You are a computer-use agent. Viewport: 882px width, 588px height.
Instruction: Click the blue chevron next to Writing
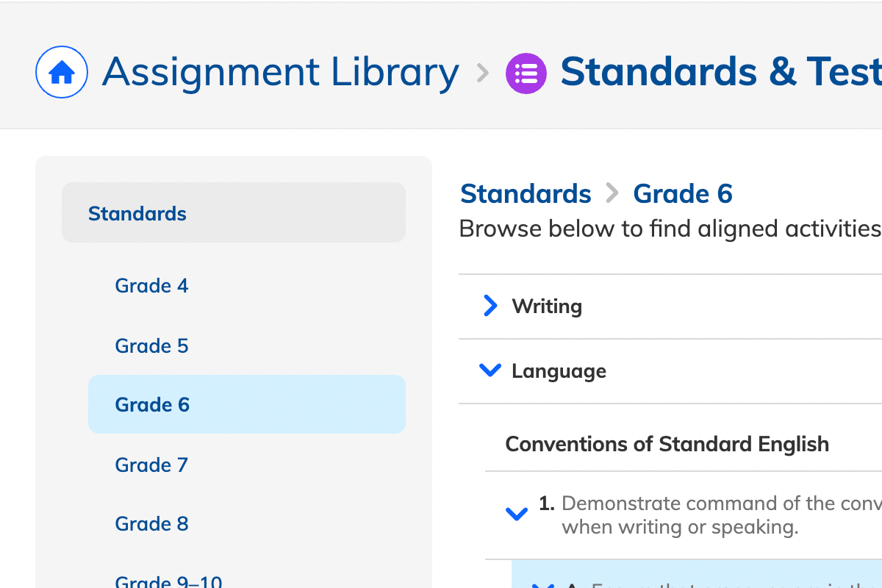(x=490, y=306)
